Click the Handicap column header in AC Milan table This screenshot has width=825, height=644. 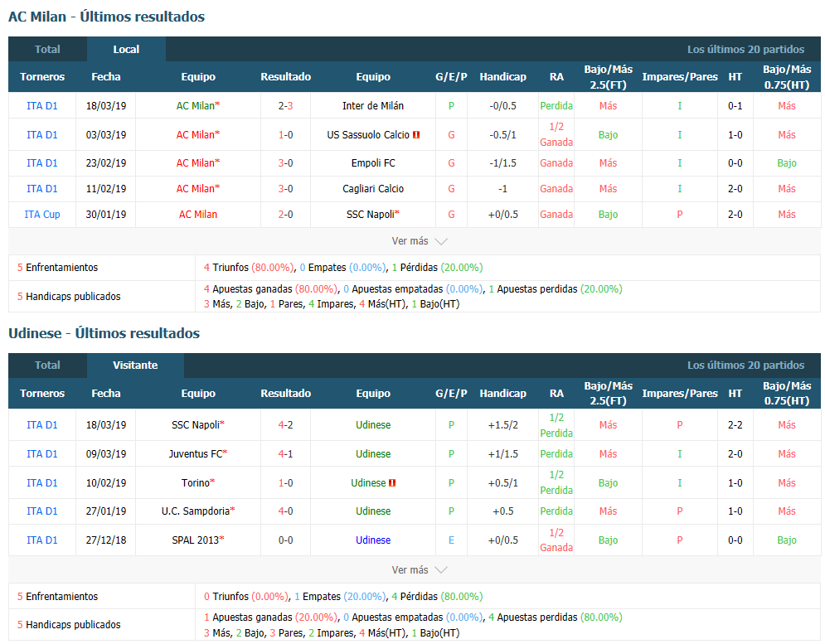click(503, 77)
